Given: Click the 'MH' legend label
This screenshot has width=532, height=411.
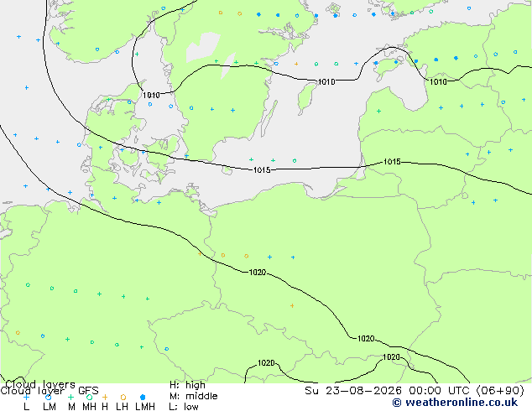Looking at the screenshot, I should [x=89, y=407].
